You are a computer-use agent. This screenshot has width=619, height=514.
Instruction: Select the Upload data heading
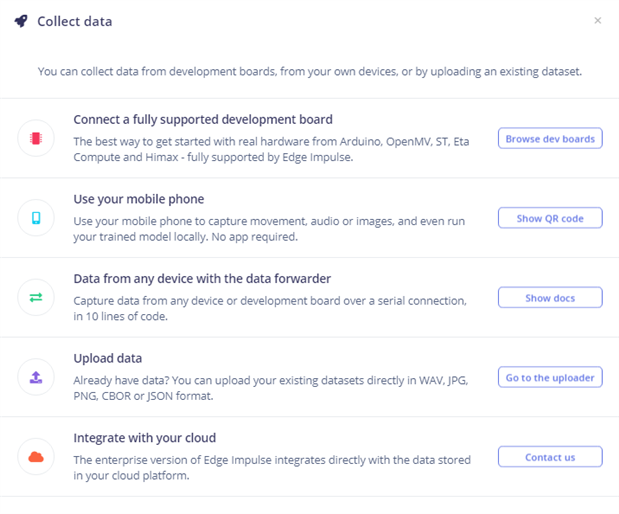108,358
